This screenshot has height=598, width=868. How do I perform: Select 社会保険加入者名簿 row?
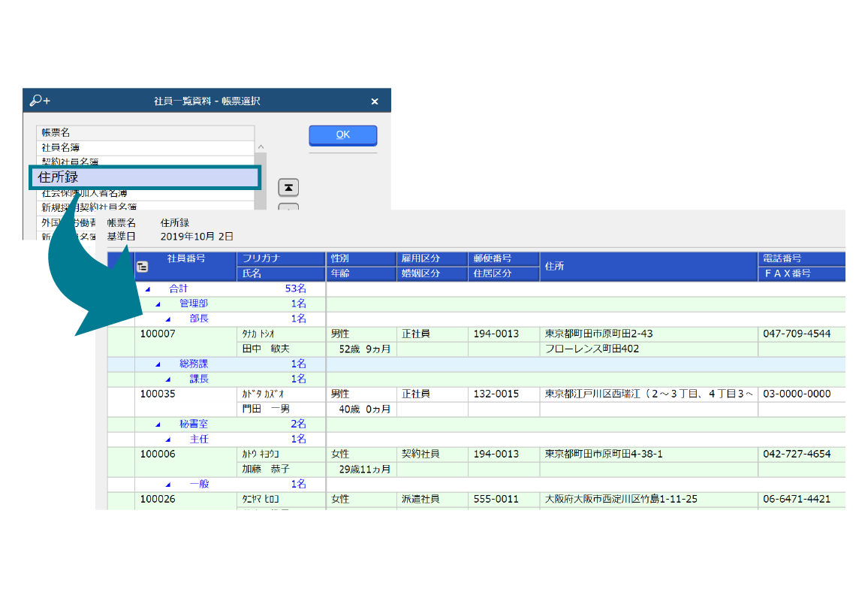145,193
